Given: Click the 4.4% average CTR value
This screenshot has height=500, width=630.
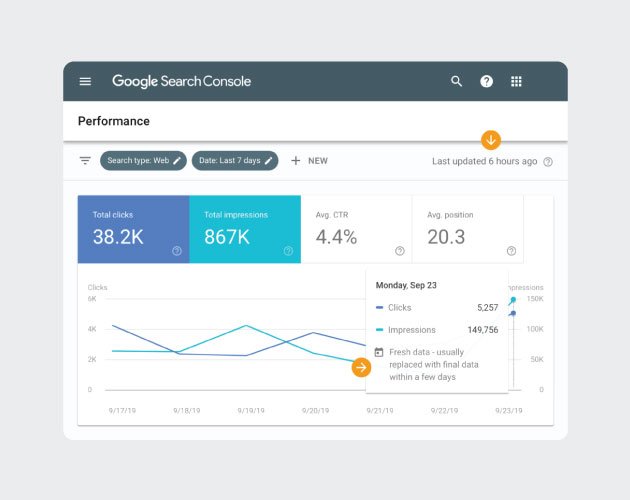Looking at the screenshot, I should (336, 237).
